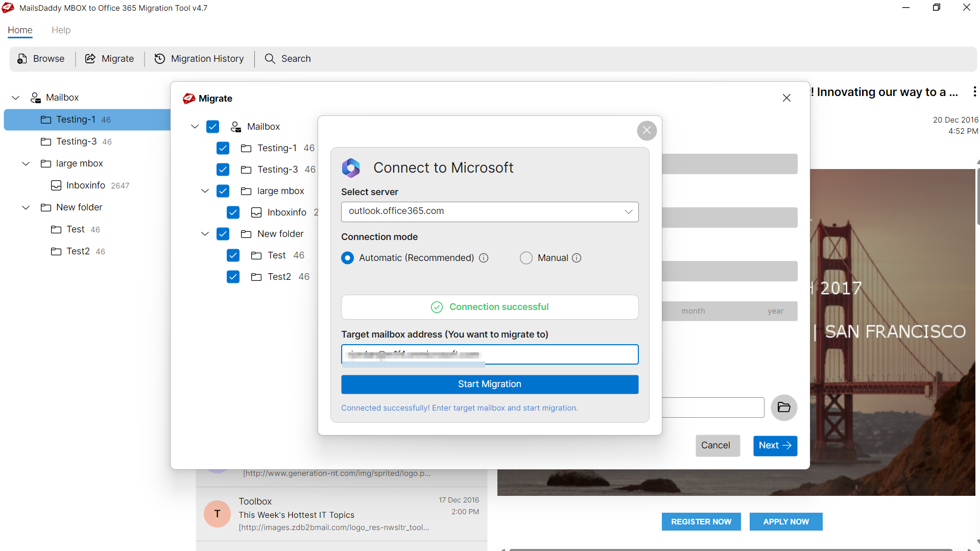This screenshot has width=980, height=551.
Task: Click the Microsoft 365 logo icon
Action: 351,167
